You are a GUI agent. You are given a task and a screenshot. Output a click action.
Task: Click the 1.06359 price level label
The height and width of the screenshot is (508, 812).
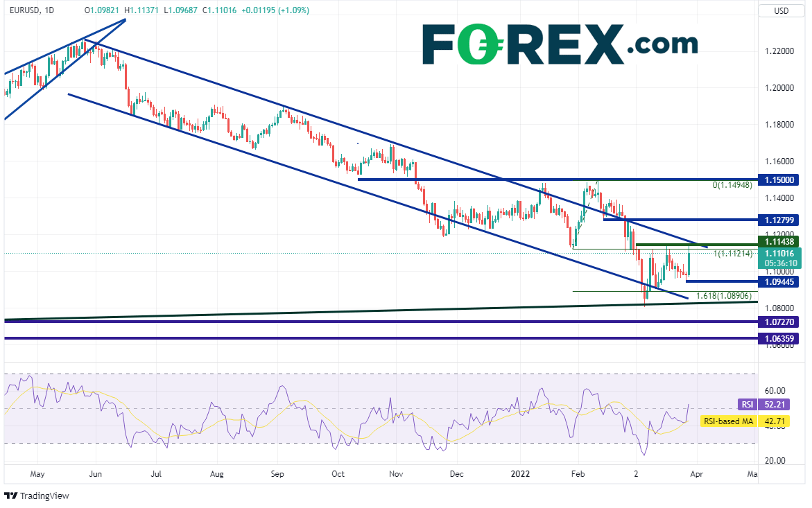pyautogui.click(x=781, y=339)
